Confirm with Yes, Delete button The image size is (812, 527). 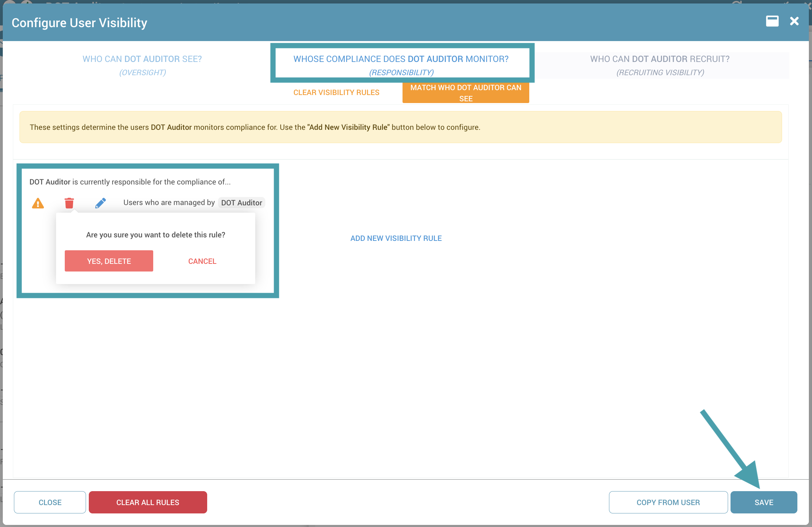click(x=109, y=261)
